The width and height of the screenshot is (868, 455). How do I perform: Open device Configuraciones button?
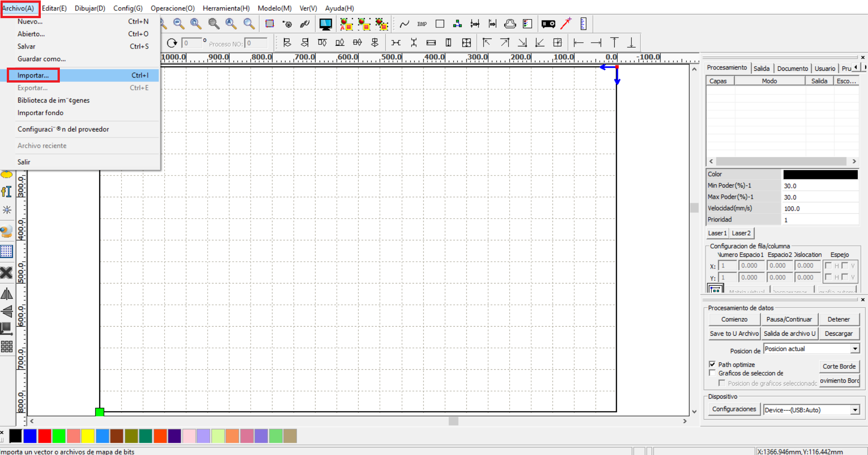(734, 409)
